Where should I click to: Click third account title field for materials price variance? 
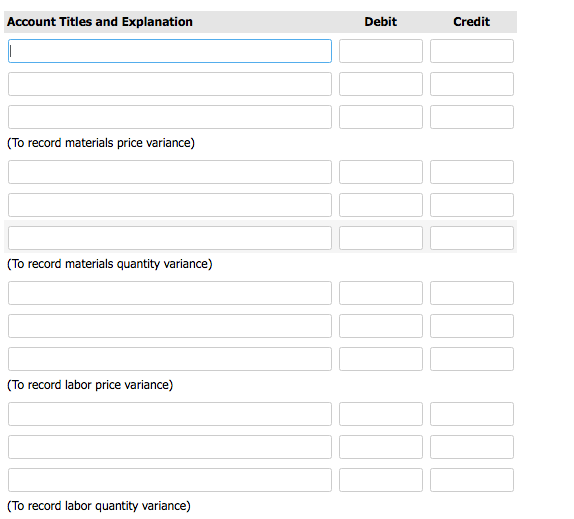tap(170, 117)
